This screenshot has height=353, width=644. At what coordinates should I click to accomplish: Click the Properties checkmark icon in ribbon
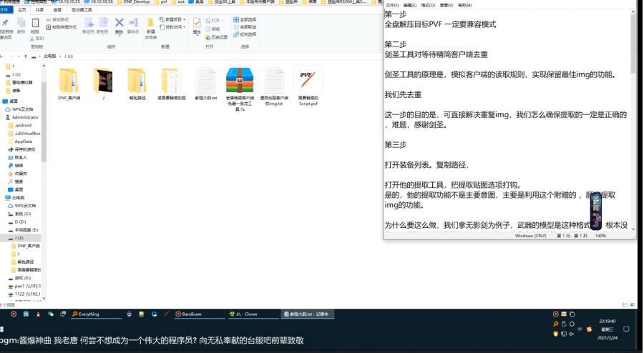coord(197,23)
